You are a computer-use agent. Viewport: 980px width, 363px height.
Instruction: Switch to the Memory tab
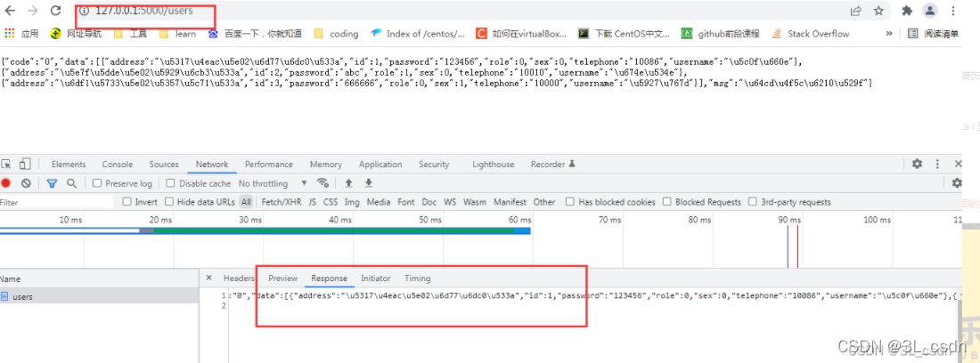pos(325,164)
